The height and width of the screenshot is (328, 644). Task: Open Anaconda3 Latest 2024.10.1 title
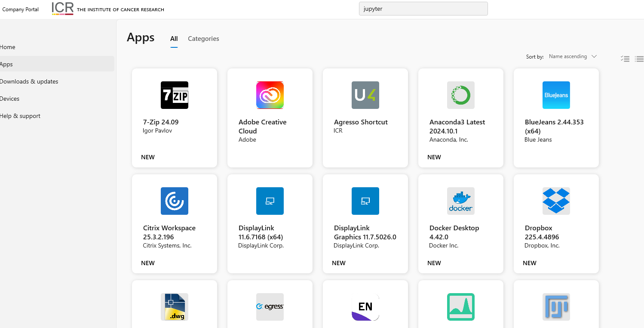457,127
